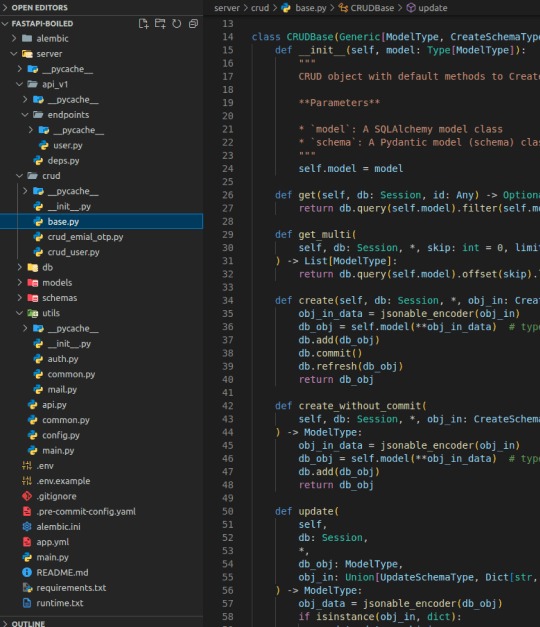Click CRUDBase class in the breadcrumb
The image size is (540, 627).
pos(372,8)
